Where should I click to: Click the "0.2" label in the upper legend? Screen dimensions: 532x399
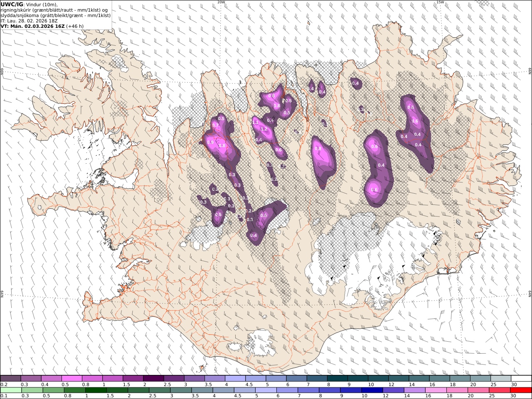(x=4, y=384)
